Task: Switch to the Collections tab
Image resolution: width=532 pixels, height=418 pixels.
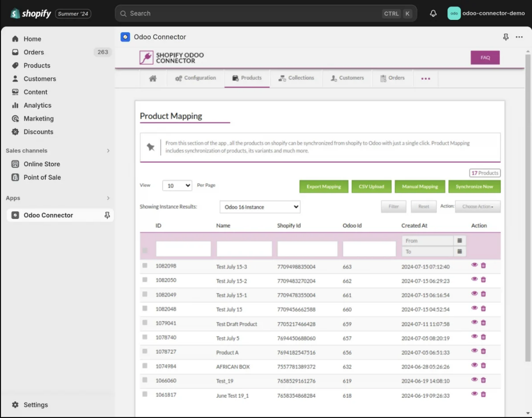Action: (296, 78)
